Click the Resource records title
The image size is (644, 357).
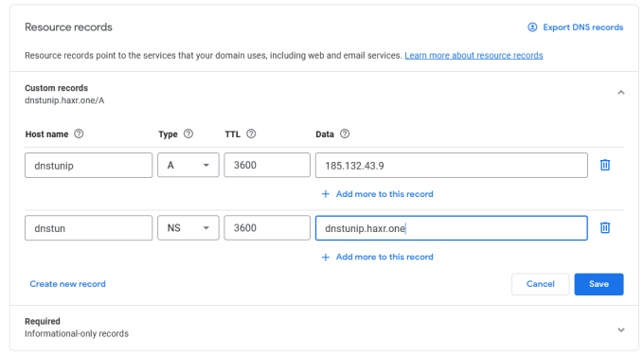tap(68, 27)
